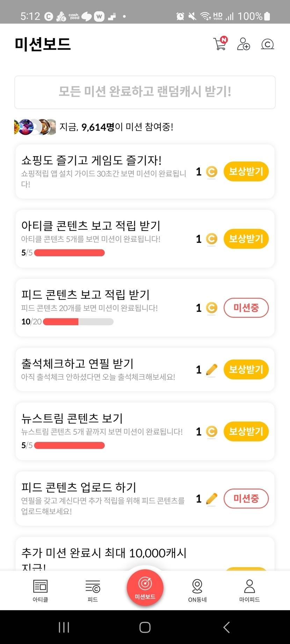Viewport: 290px width, 644px height.
Task: Open the shopping cart icon
Action: coord(220,44)
